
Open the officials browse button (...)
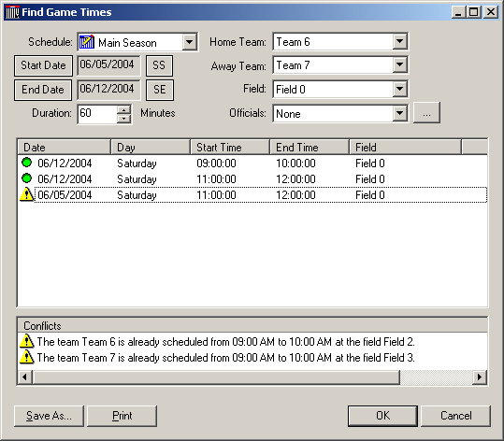pos(426,113)
